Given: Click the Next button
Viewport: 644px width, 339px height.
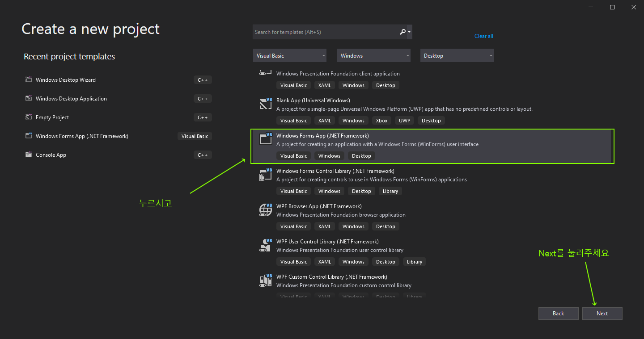Looking at the screenshot, I should (x=602, y=314).
